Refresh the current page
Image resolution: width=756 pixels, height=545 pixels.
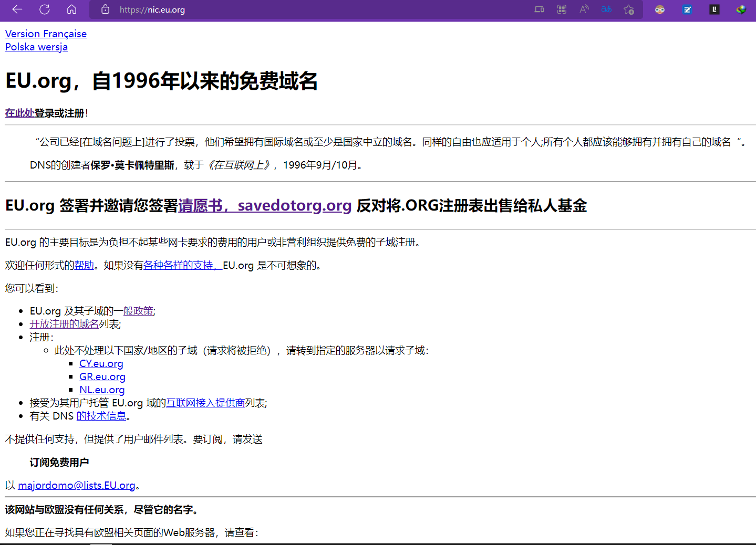[45, 9]
